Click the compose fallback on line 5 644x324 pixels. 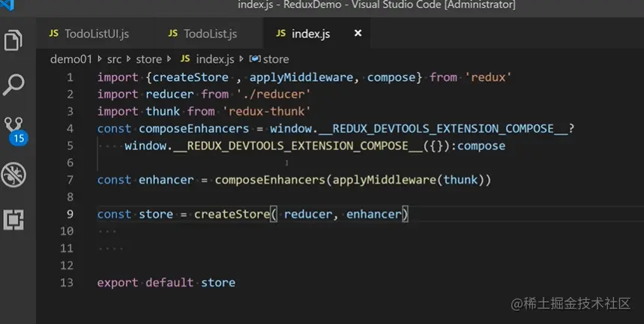point(481,145)
